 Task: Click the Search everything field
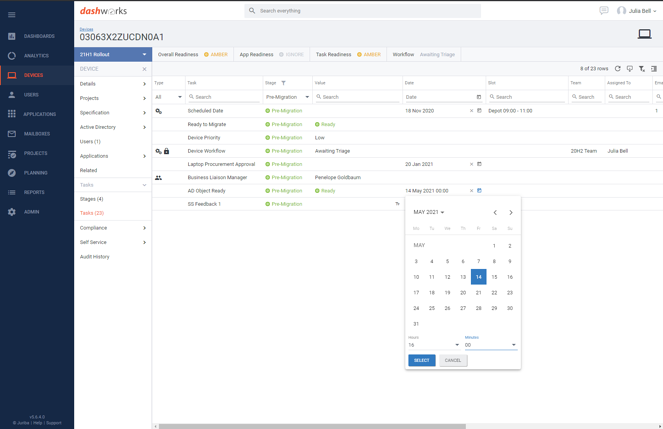coord(362,11)
